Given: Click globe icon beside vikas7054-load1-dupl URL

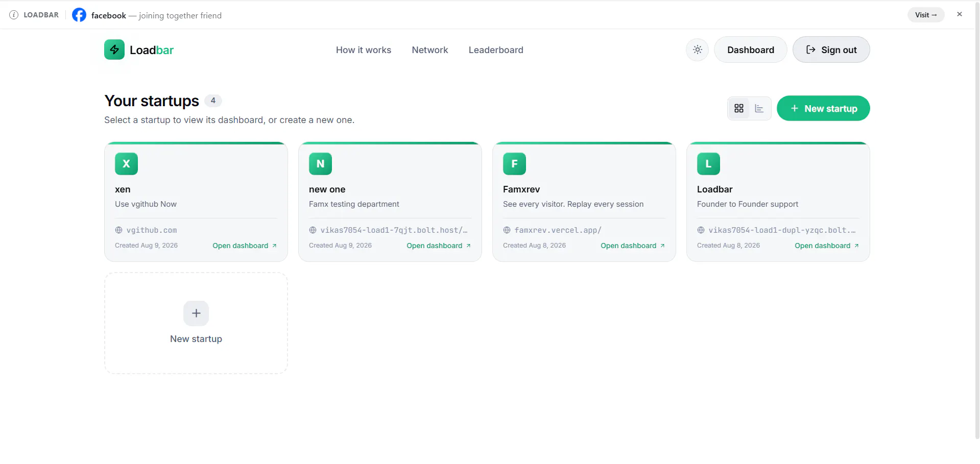Looking at the screenshot, I should [x=701, y=230].
